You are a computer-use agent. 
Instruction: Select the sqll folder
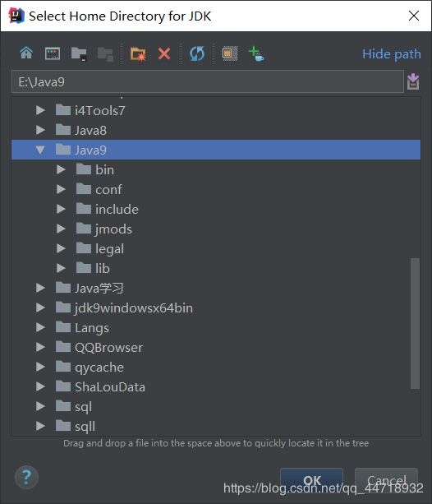(216, 426)
